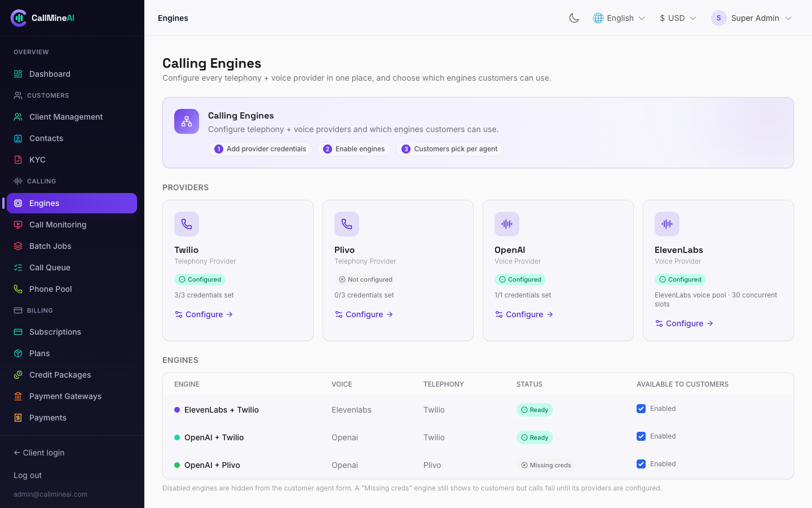
Task: Uncheck Enabled for OpenAI + Twilio engine
Action: [641, 436]
